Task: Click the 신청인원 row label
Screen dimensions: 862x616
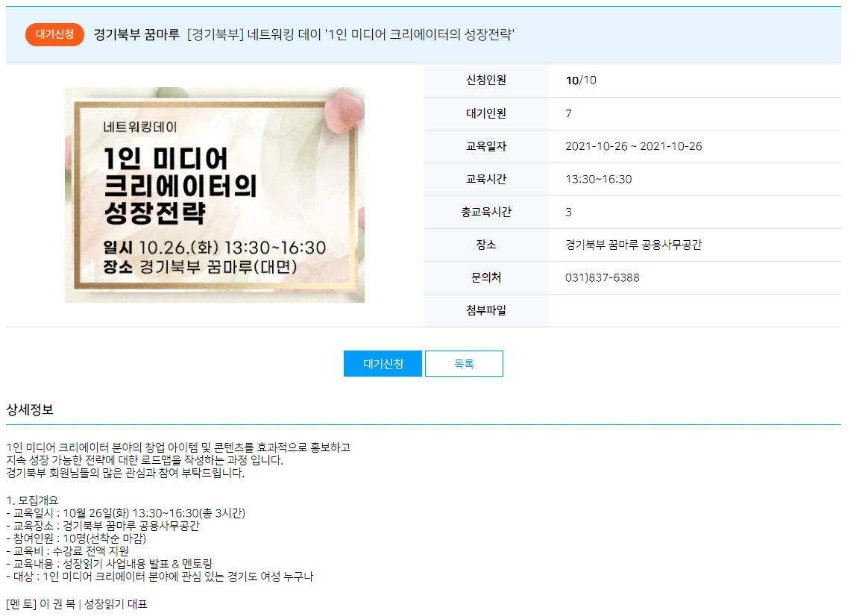Action: click(x=487, y=80)
